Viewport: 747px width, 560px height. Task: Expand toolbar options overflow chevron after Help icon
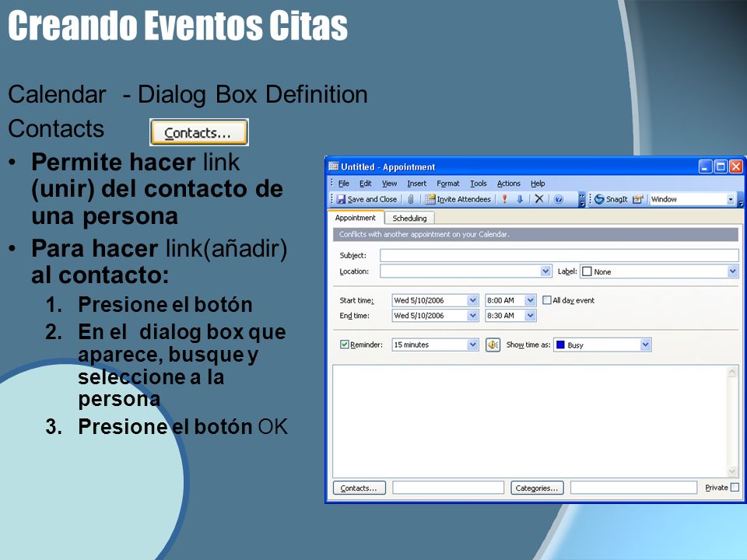pos(582,199)
